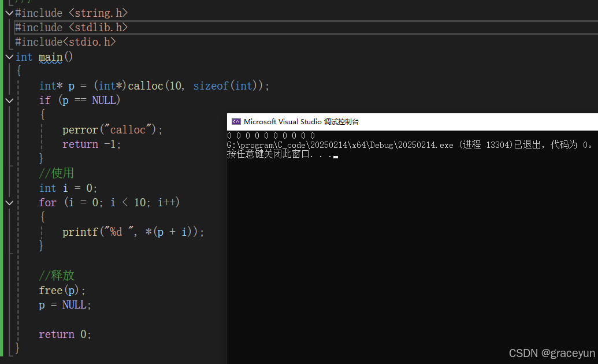Click the //使用 comment
The width and height of the screenshot is (598, 364).
point(57,173)
